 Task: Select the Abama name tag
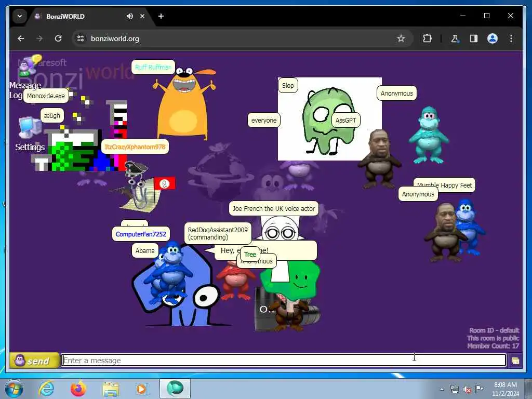(145, 250)
